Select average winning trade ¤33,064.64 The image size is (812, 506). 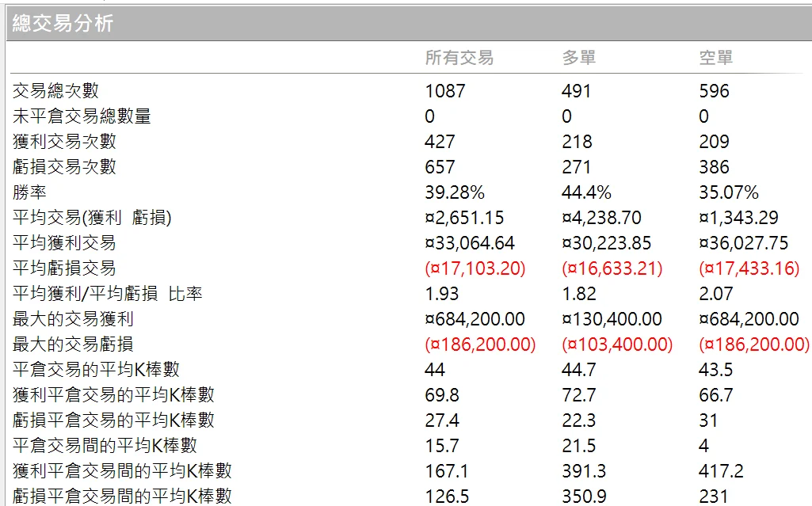(470, 243)
